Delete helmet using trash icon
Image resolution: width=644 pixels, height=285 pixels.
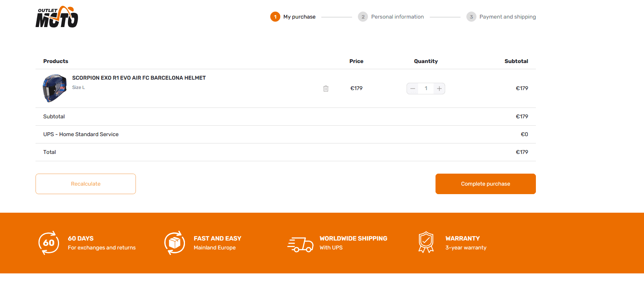coord(326,89)
